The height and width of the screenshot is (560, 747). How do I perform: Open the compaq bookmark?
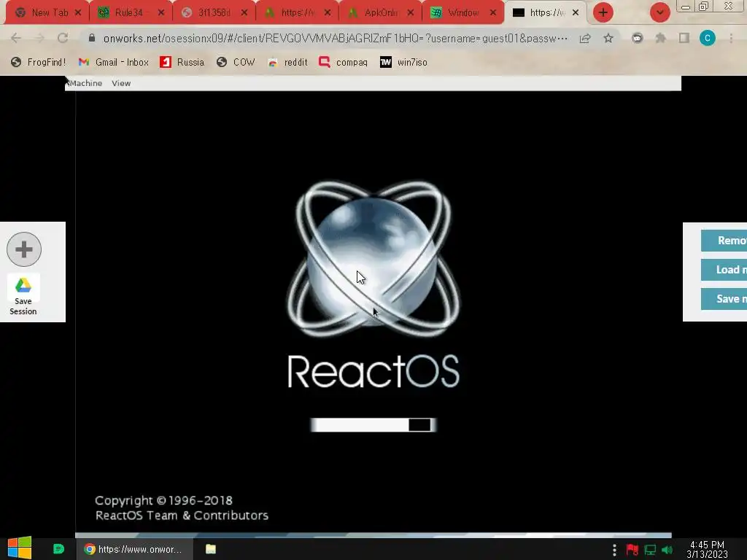343,62
